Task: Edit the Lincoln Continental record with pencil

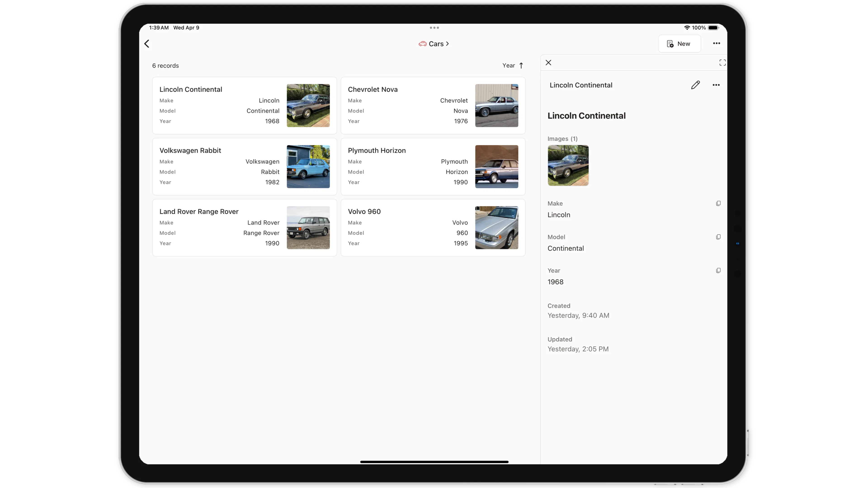Action: [695, 85]
